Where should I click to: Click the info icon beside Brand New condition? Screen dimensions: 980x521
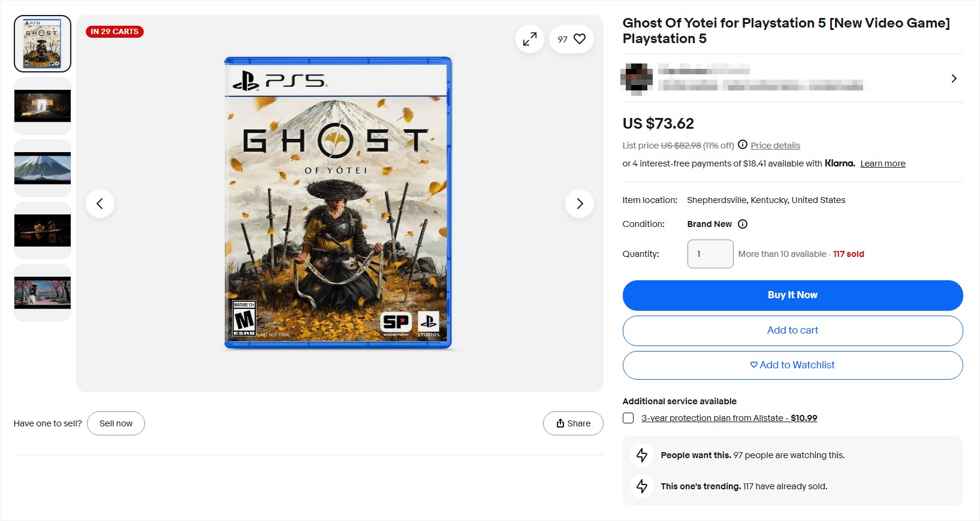pyautogui.click(x=743, y=224)
